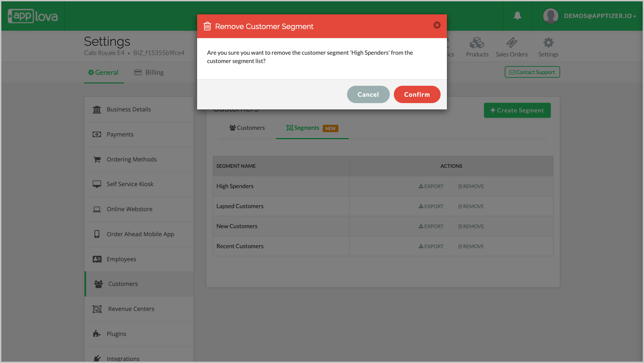Remove the Recent Customers segment
644x363 pixels.
471,246
